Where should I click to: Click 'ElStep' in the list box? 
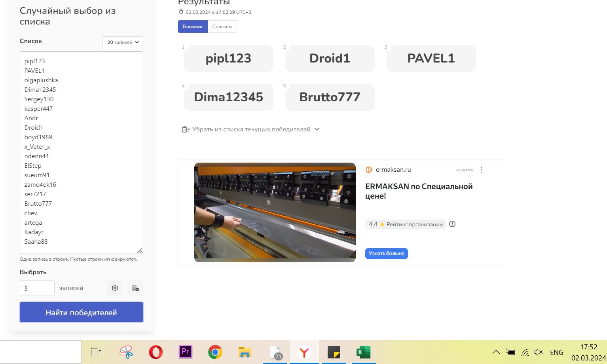pos(33,166)
